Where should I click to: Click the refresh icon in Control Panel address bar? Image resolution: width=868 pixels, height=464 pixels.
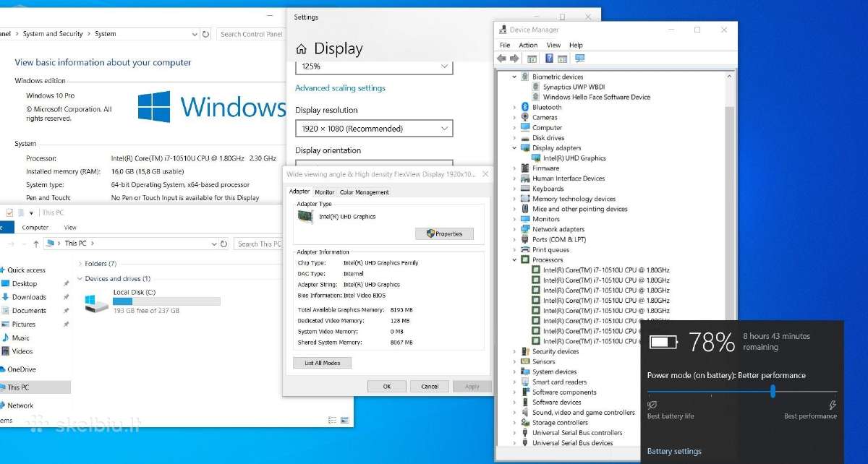click(x=206, y=34)
